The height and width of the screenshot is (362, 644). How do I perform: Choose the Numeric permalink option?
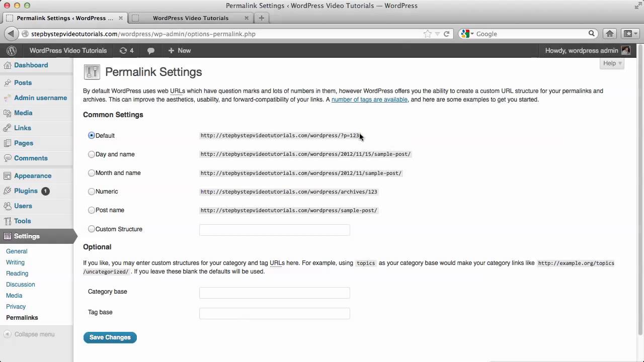pos(92,192)
